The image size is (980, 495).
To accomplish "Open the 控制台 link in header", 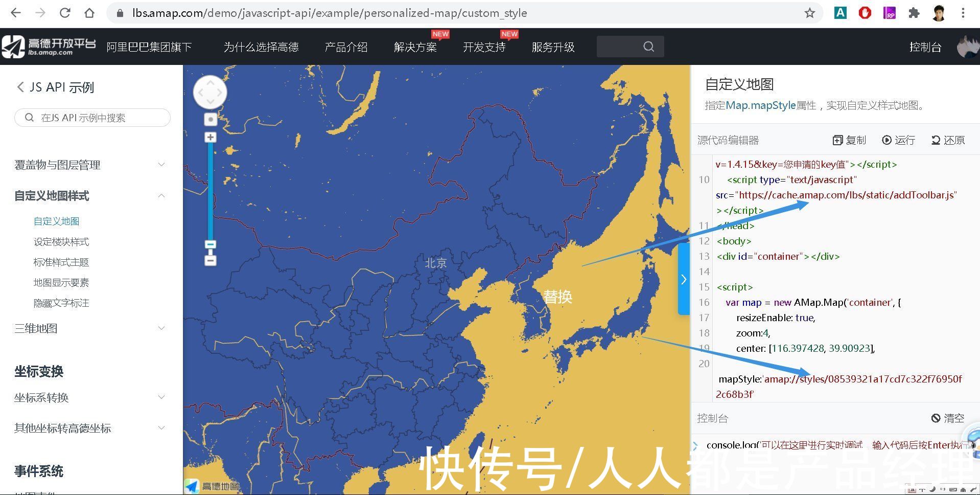I will 925,47.
